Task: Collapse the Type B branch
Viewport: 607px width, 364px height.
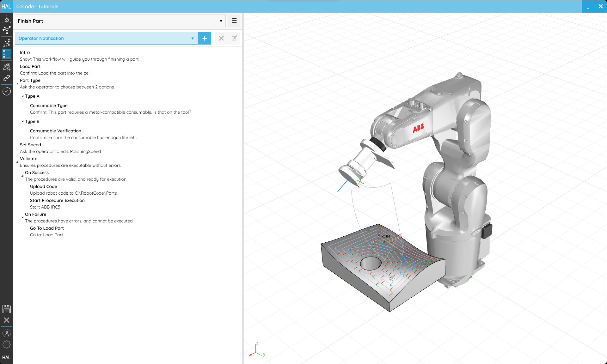Action: pos(22,121)
